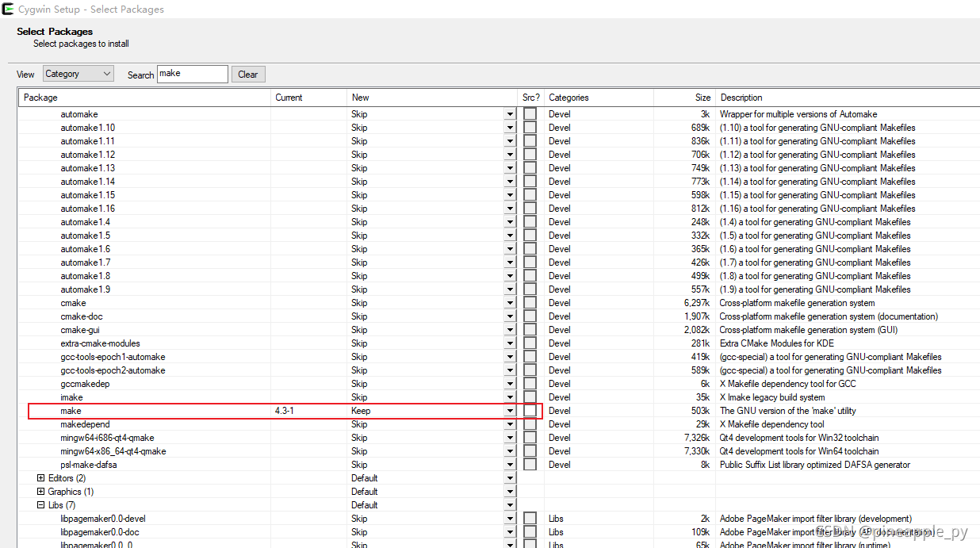980x548 pixels.
Task: Click the Src? column header
Action: (530, 98)
